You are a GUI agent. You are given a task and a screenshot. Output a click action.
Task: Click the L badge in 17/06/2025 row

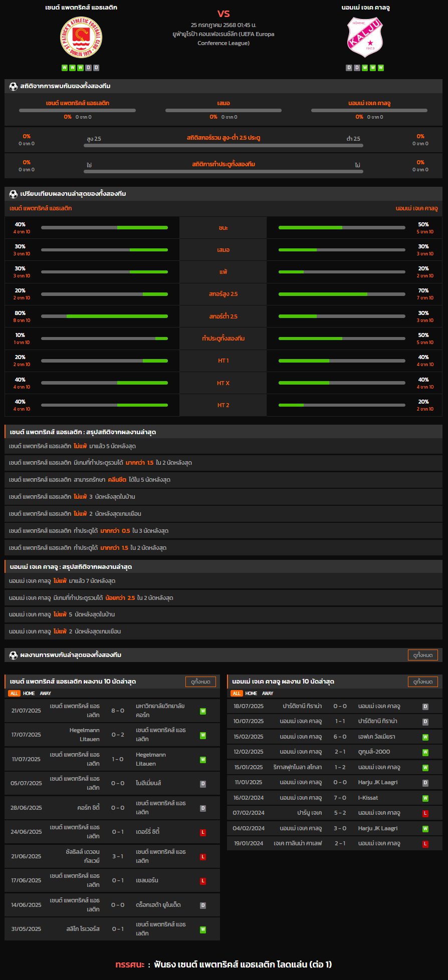point(203,881)
